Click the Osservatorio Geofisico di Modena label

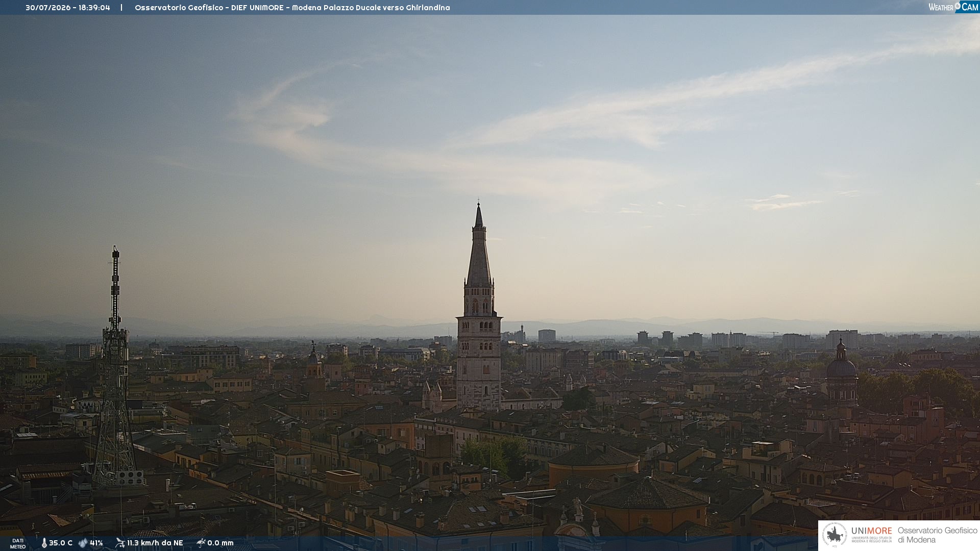(x=937, y=535)
